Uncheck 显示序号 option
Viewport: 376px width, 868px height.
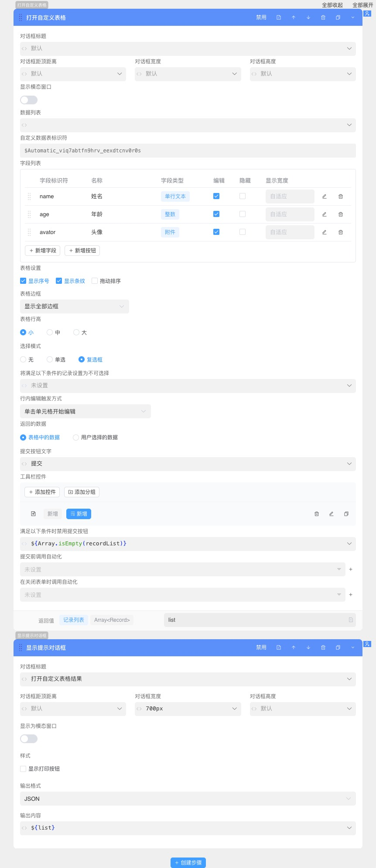[x=23, y=281]
